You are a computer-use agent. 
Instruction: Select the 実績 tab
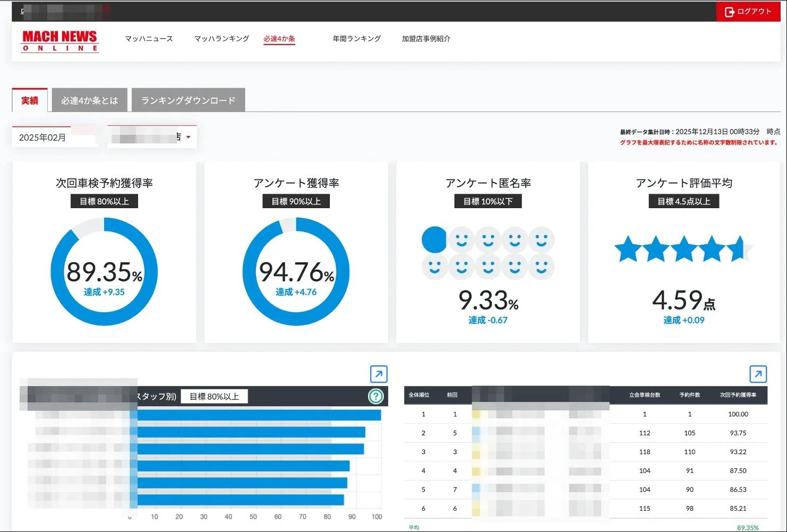[30, 100]
